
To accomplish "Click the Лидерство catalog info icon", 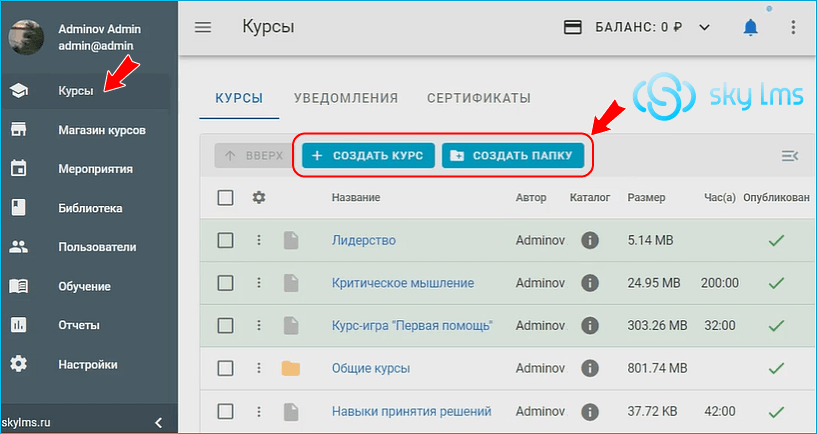I will (590, 240).
